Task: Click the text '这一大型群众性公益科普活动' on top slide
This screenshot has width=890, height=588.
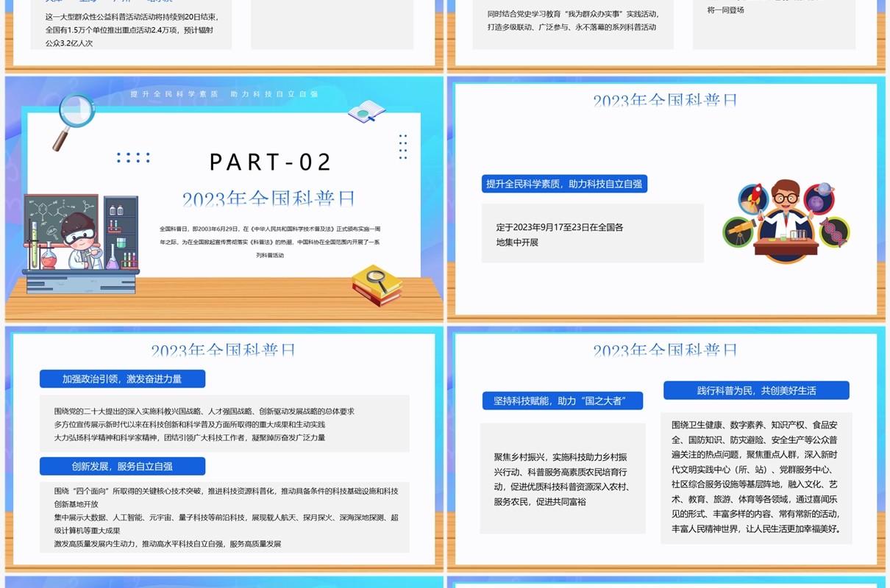Action: tap(132, 30)
